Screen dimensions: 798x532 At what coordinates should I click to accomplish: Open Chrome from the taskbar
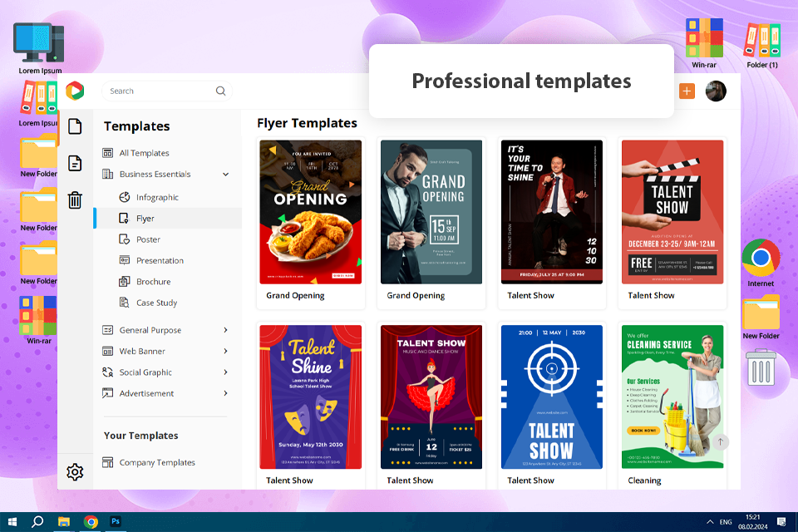click(x=91, y=522)
